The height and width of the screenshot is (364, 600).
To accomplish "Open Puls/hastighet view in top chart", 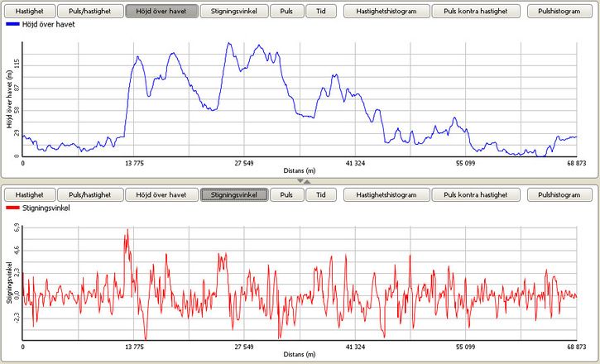I will click(x=90, y=12).
